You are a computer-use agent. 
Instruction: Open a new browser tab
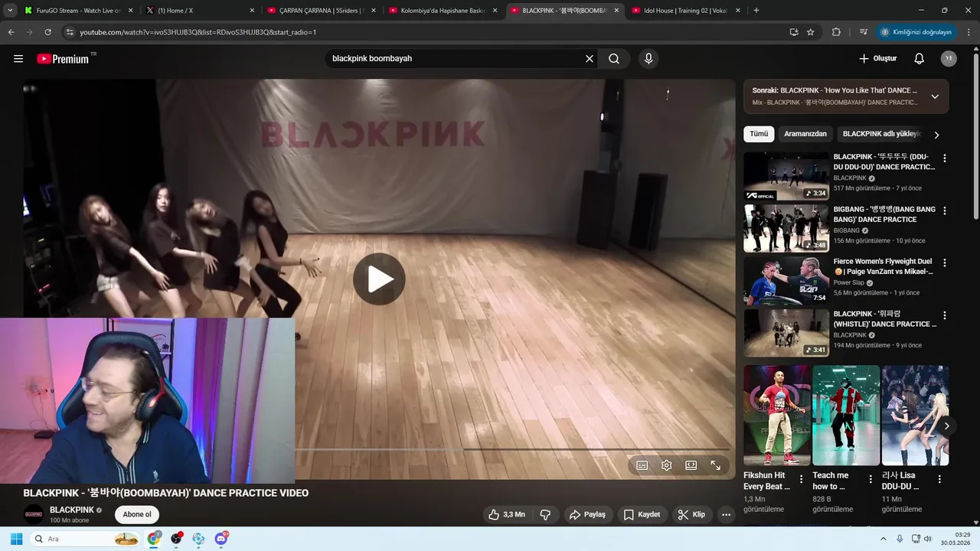(756, 11)
